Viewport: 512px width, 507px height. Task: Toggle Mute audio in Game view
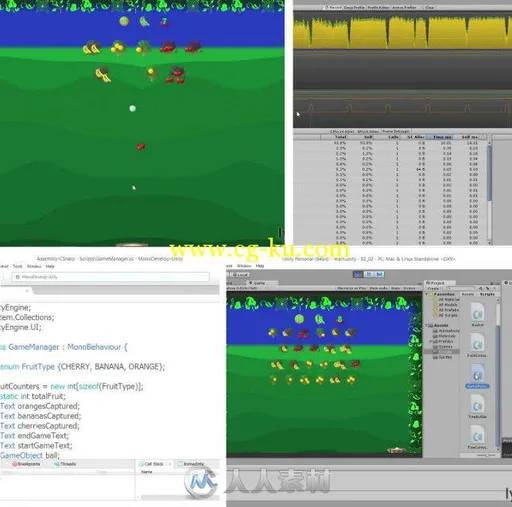pyautogui.click(x=379, y=288)
